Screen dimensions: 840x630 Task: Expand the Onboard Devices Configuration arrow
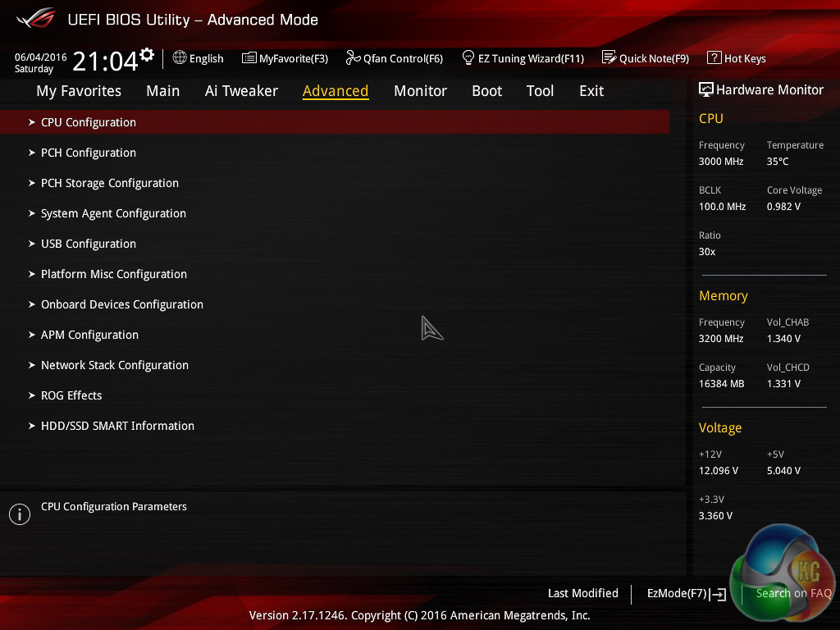tap(32, 305)
